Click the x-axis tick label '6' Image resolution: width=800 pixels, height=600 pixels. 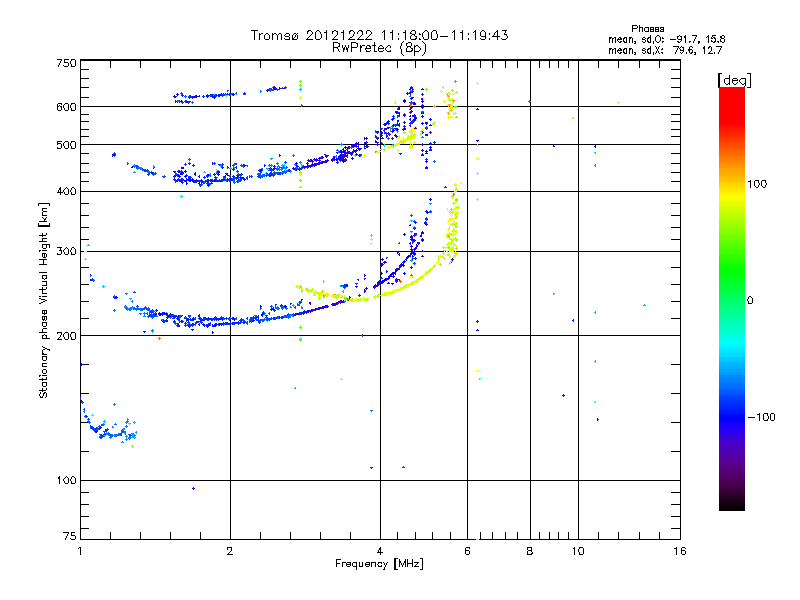coord(467,551)
